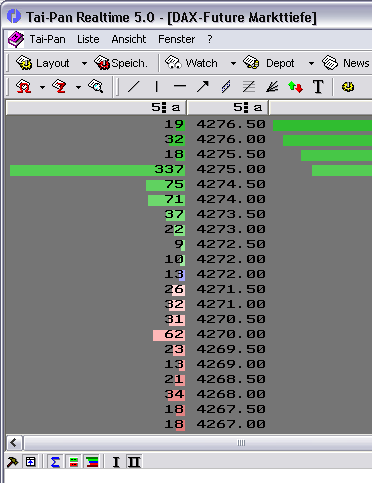
Task: Open the Ansicht menu
Action: point(129,39)
